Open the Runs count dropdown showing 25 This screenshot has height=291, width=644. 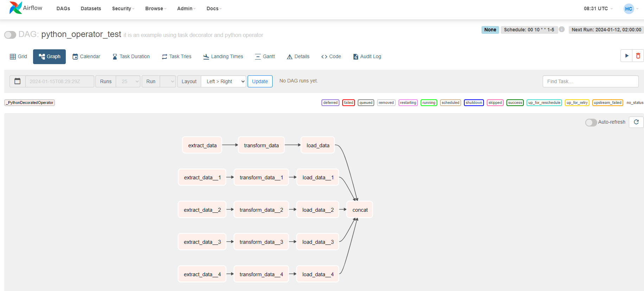pos(128,81)
